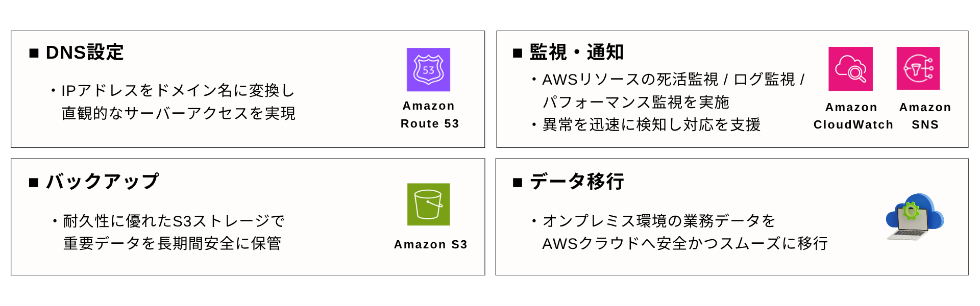980x306 pixels.
Task: Click the 異常を迅速に検知し対応を支援 bullet
Action: click(x=651, y=125)
